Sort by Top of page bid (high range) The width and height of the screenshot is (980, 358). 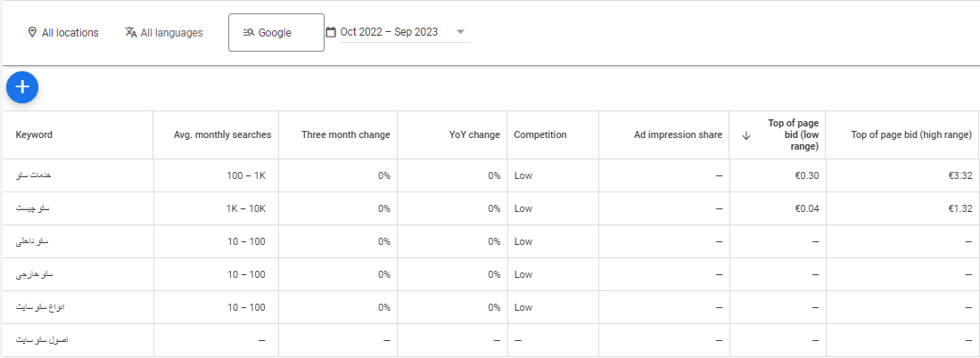pyautogui.click(x=910, y=135)
